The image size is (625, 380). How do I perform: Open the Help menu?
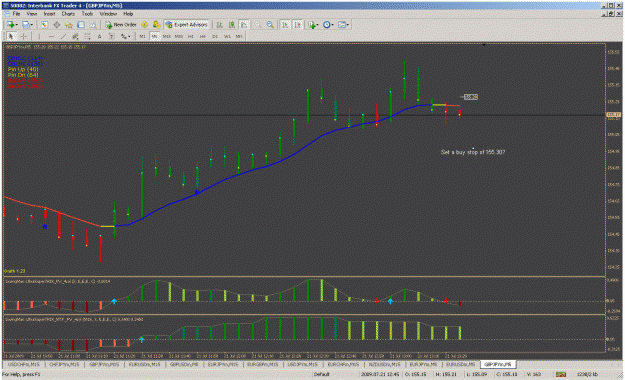pos(128,14)
